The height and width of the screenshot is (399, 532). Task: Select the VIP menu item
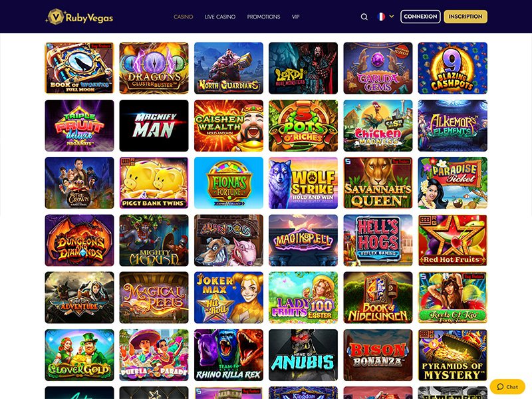(295, 17)
